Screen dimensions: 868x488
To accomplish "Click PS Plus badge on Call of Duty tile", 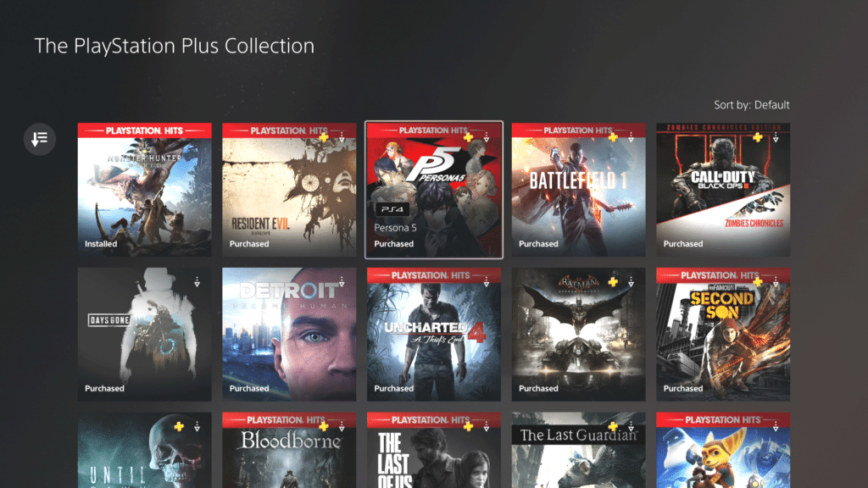I will pyautogui.click(x=757, y=137).
